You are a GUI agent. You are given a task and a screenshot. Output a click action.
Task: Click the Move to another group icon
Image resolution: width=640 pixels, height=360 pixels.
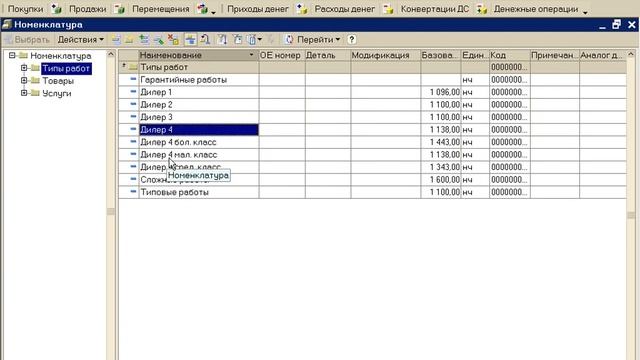coord(205,40)
